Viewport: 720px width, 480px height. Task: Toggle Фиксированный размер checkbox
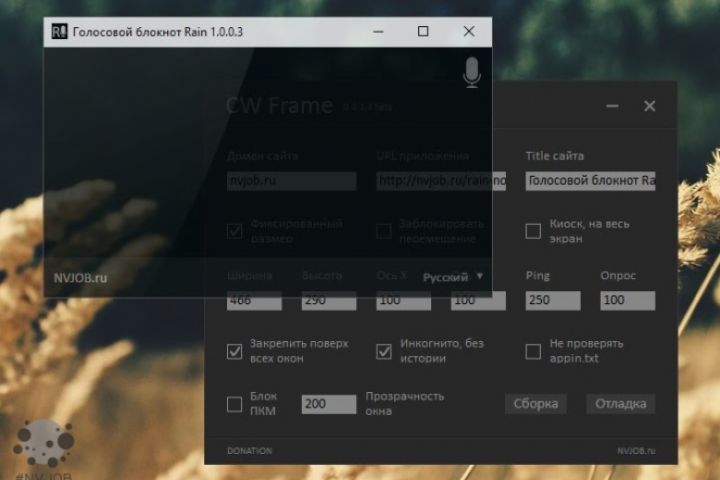pos(235,231)
